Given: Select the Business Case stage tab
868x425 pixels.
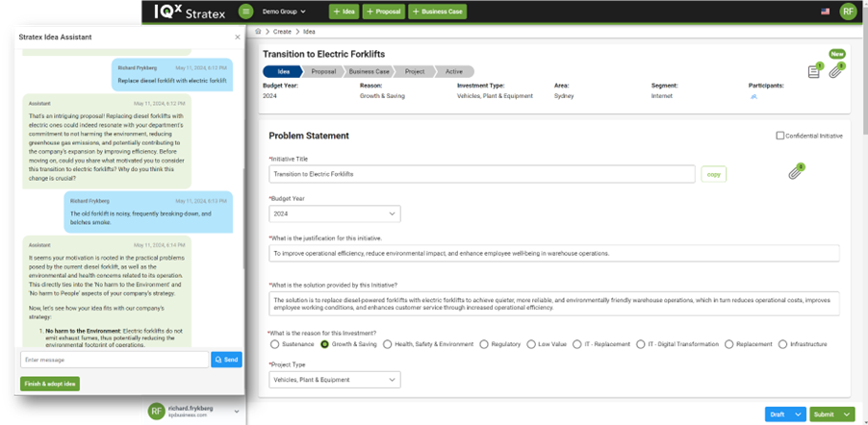Looking at the screenshot, I should tap(369, 71).
